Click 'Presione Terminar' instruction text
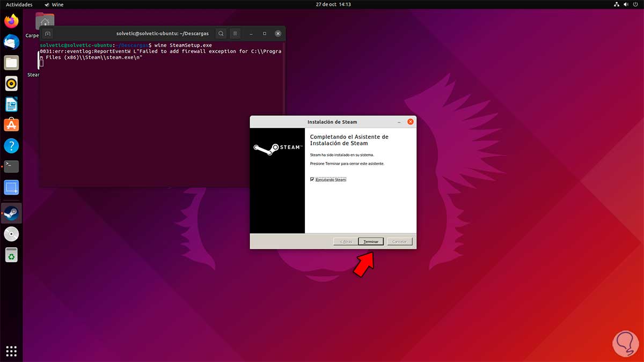 (x=347, y=164)
